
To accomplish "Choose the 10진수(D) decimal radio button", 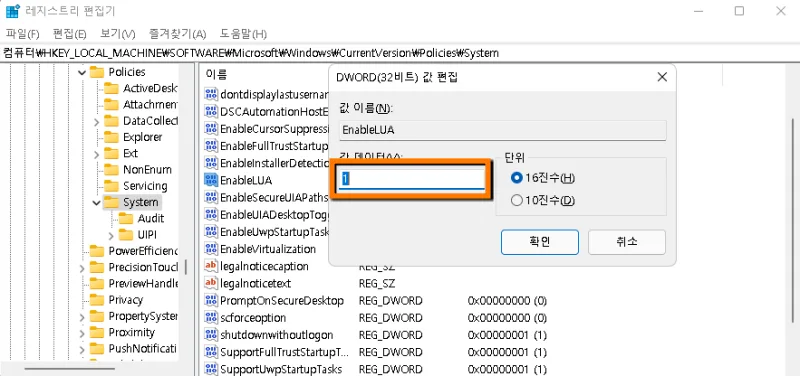I will pos(517,200).
